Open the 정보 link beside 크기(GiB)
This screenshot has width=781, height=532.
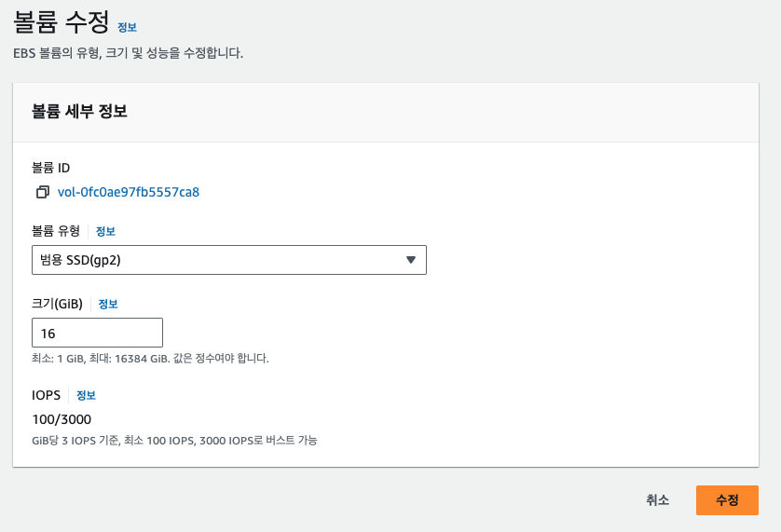[108, 304]
